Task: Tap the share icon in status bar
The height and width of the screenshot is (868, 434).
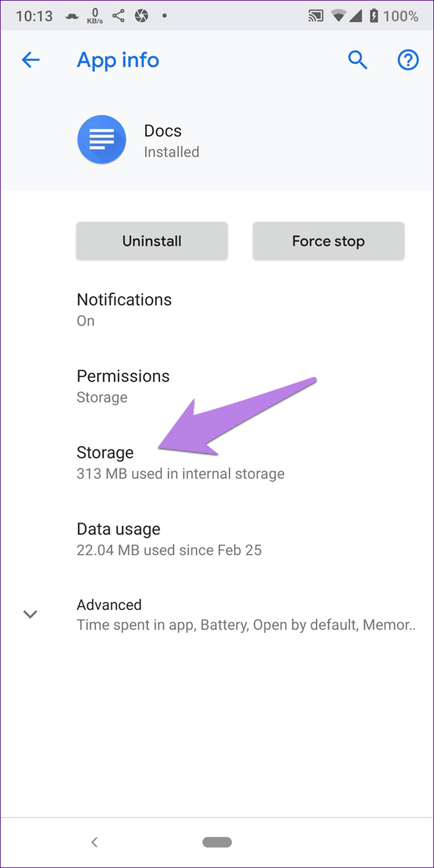Action: click(118, 16)
